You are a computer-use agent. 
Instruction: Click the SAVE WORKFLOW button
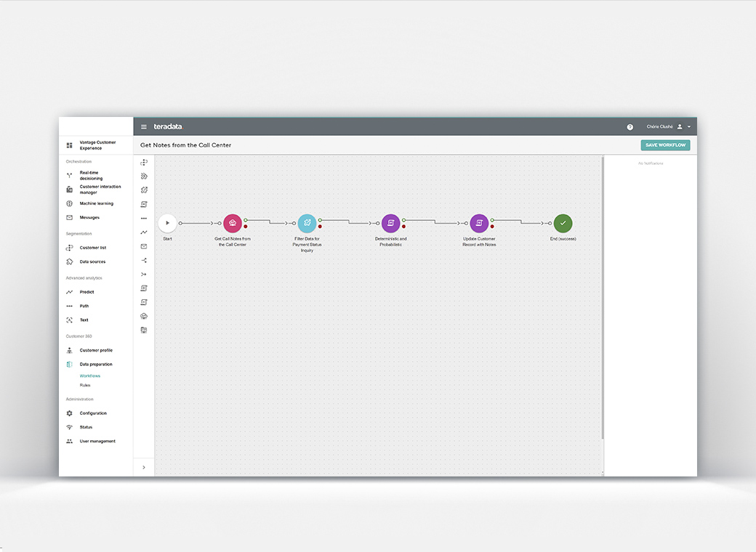[x=665, y=145]
